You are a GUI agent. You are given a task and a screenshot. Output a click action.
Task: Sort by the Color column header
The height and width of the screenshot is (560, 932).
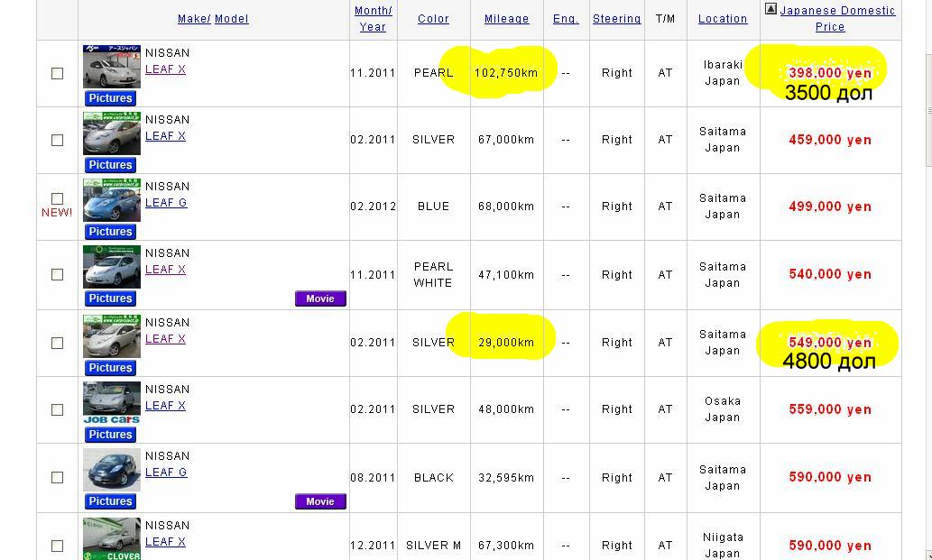[x=433, y=19]
